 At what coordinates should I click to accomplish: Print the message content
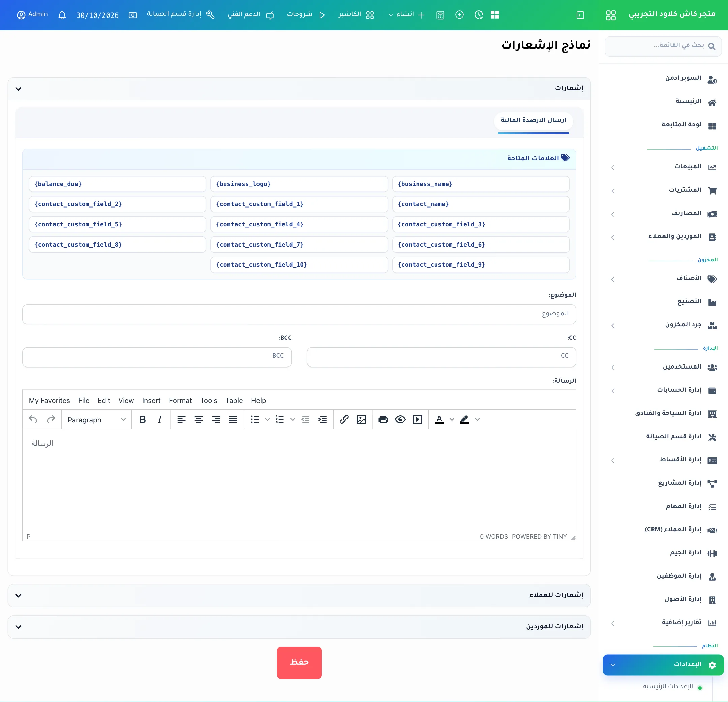pyautogui.click(x=383, y=419)
